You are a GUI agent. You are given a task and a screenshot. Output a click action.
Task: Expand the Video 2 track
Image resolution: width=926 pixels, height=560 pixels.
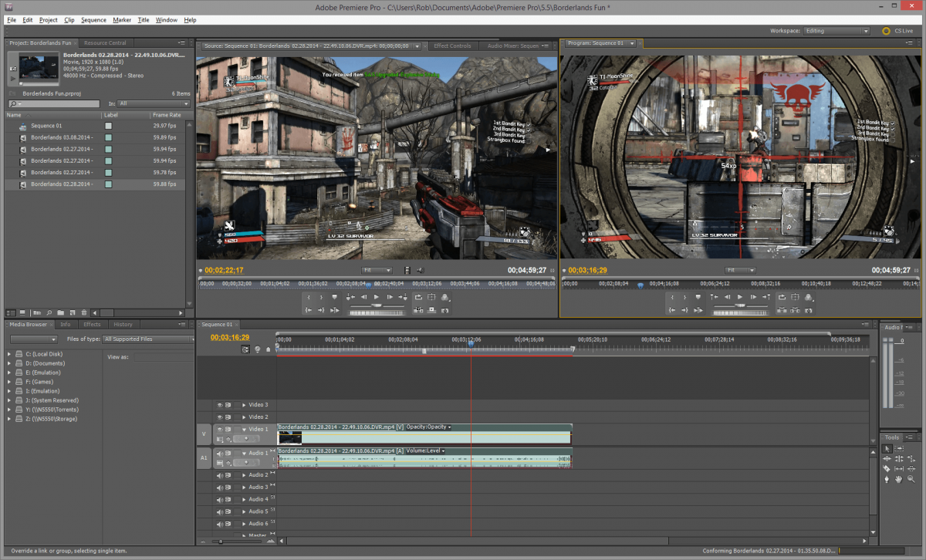click(245, 417)
